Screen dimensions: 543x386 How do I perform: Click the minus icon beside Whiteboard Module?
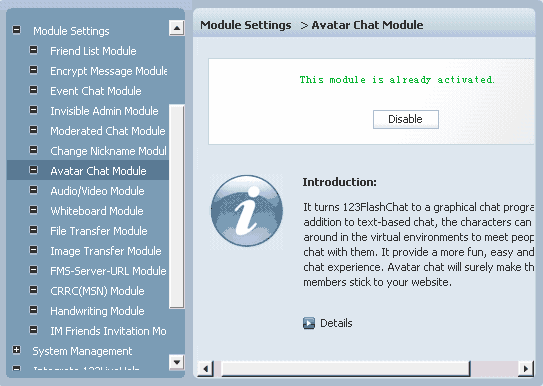tap(34, 210)
